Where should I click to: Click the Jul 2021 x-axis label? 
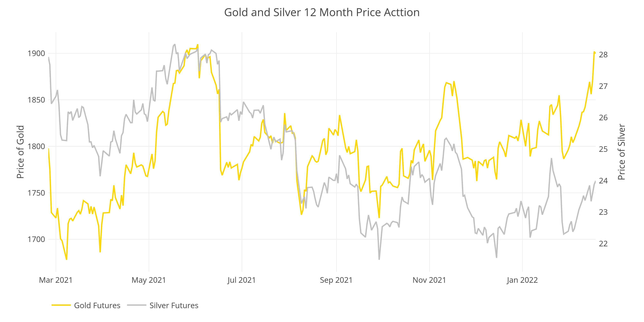[x=241, y=280]
